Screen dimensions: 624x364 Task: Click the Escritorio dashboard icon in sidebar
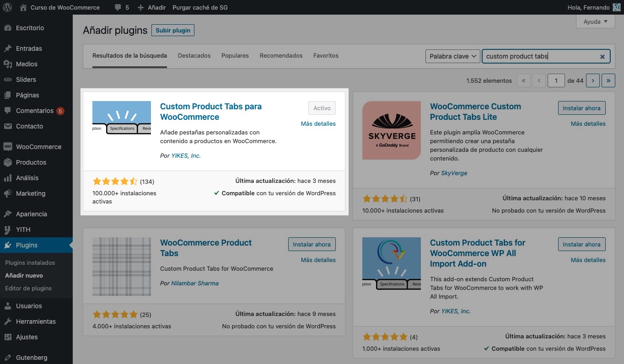7,28
